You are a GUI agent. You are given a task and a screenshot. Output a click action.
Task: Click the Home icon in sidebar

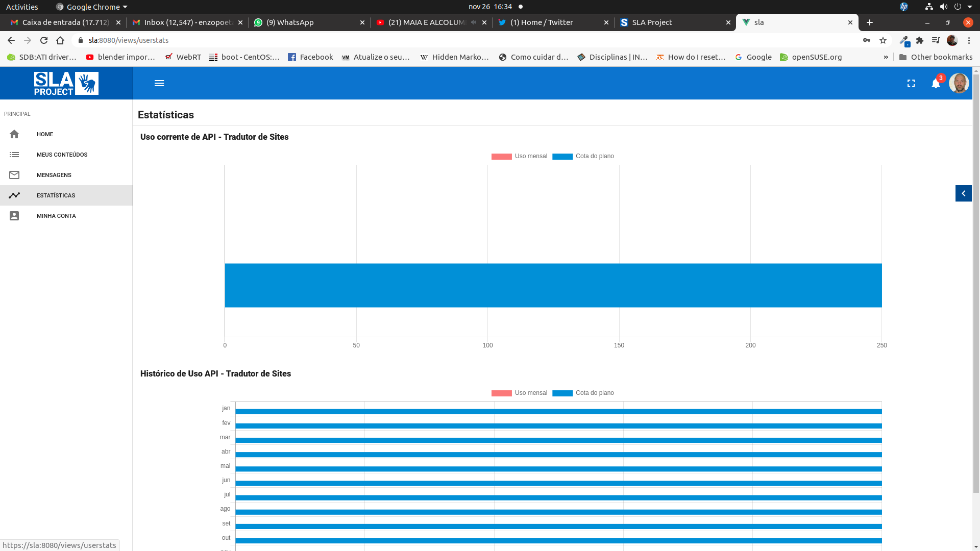tap(14, 134)
